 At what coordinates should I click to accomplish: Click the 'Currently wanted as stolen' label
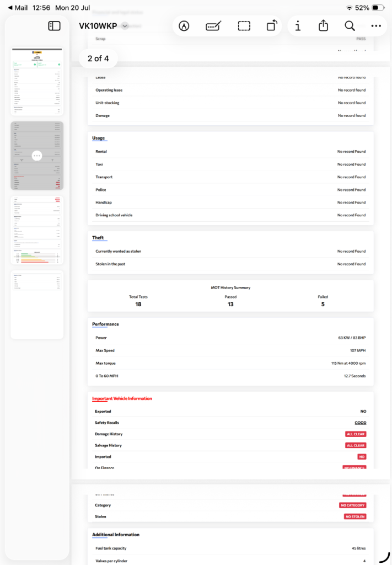coord(119,252)
